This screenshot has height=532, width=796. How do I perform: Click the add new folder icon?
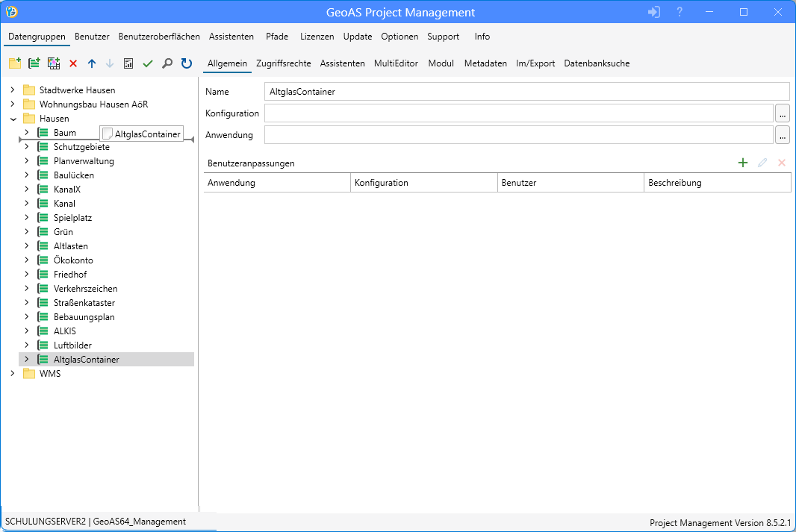14,64
